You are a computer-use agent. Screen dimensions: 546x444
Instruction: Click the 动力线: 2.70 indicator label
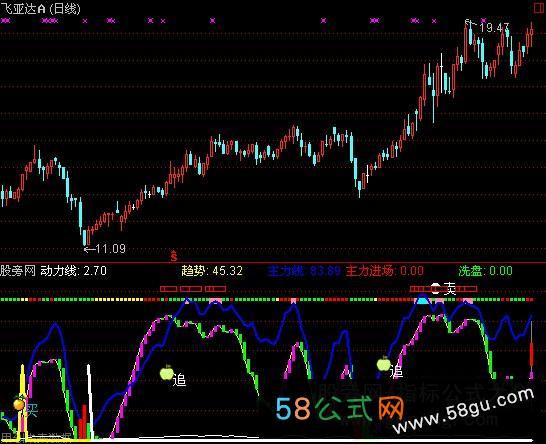tap(74, 271)
